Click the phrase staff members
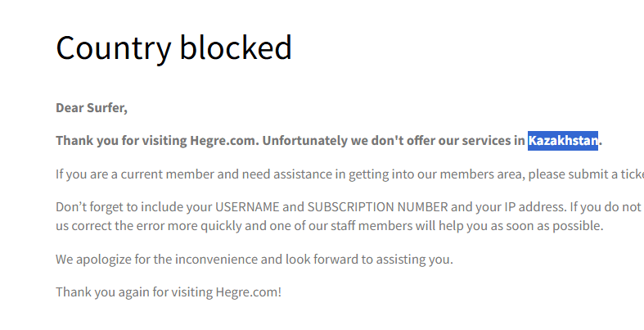644x330 pixels. point(403,226)
